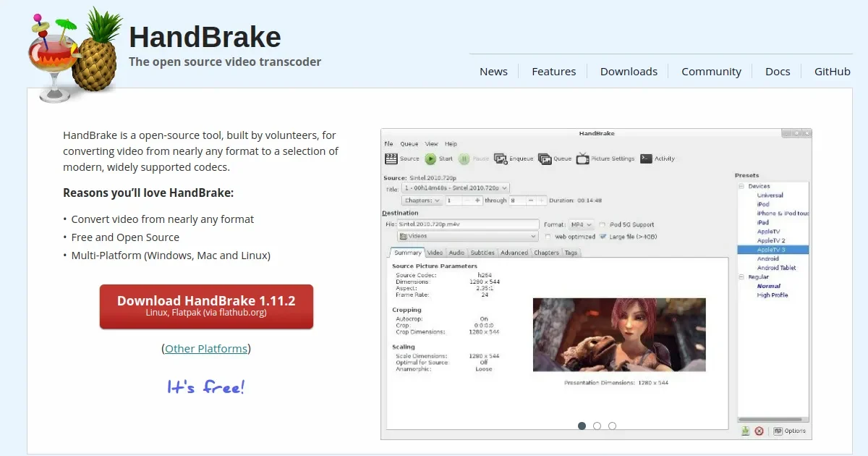Toggle iPod 5G Support checkbox

click(x=603, y=224)
